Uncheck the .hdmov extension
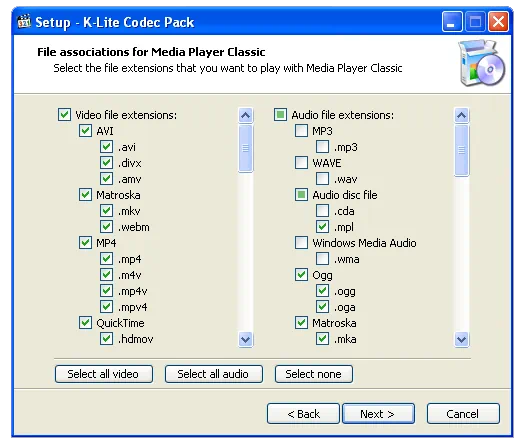 pyautogui.click(x=106, y=339)
